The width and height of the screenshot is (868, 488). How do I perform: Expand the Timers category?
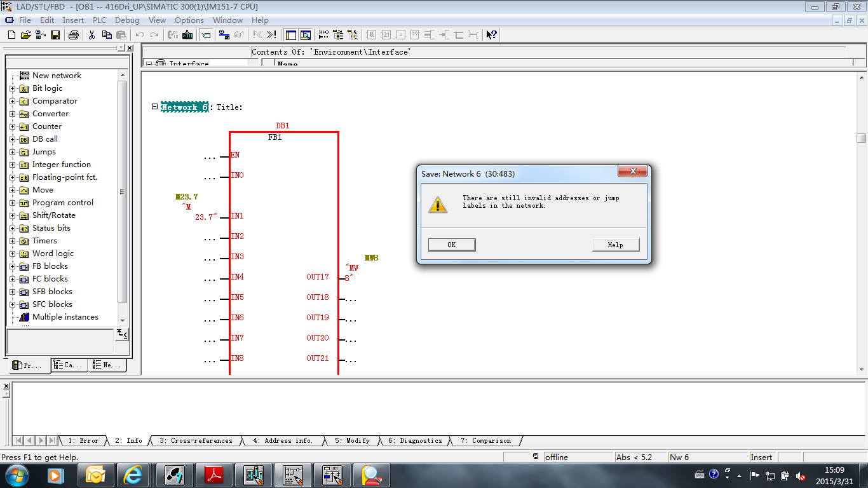point(12,241)
